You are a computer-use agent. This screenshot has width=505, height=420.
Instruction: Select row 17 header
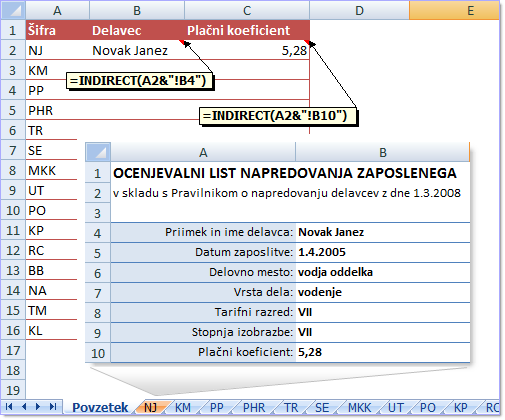(13, 350)
